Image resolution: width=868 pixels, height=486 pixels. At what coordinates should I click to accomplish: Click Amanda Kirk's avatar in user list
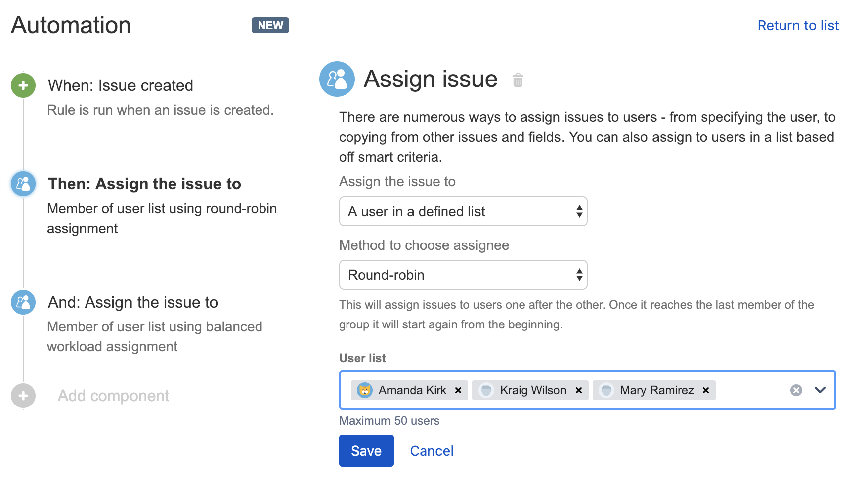coord(365,390)
